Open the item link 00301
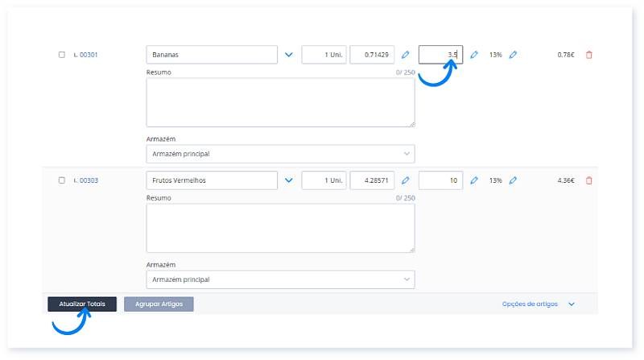The image size is (644, 360). click(89, 55)
